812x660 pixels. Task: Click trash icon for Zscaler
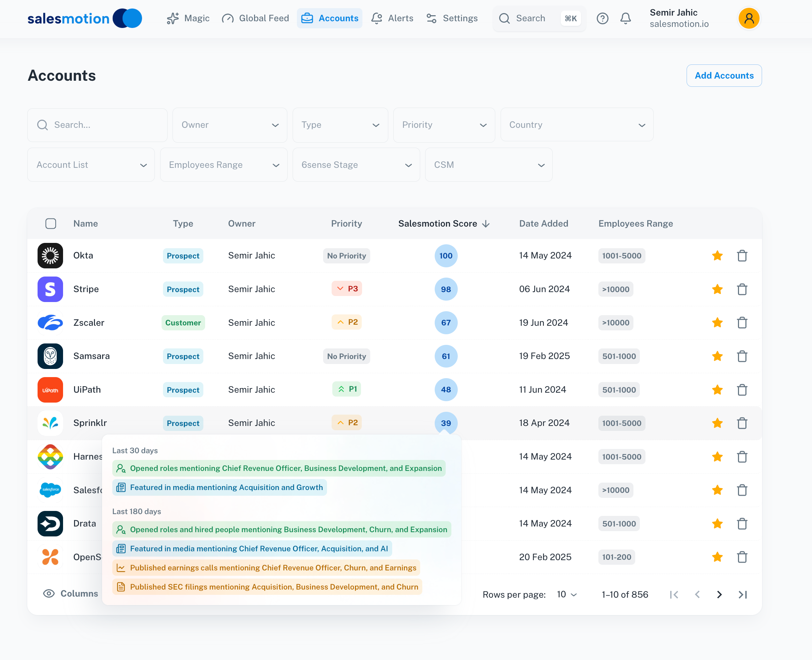[742, 323]
